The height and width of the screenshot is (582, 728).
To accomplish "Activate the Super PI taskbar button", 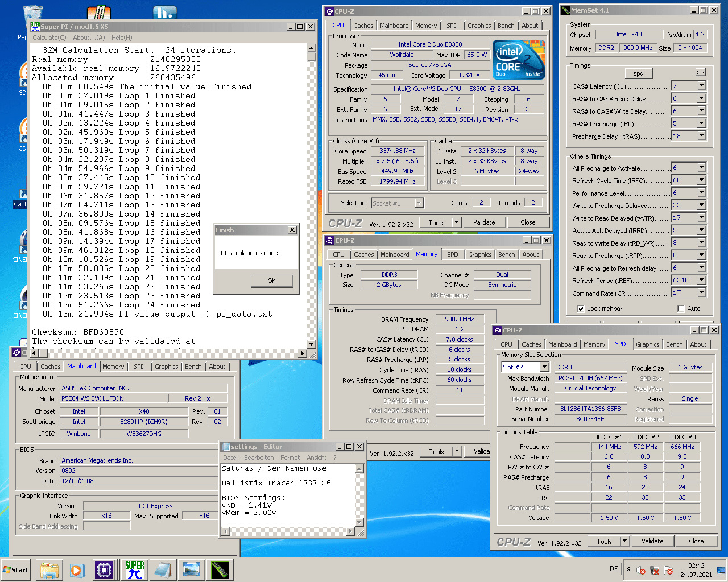I will coord(135,570).
